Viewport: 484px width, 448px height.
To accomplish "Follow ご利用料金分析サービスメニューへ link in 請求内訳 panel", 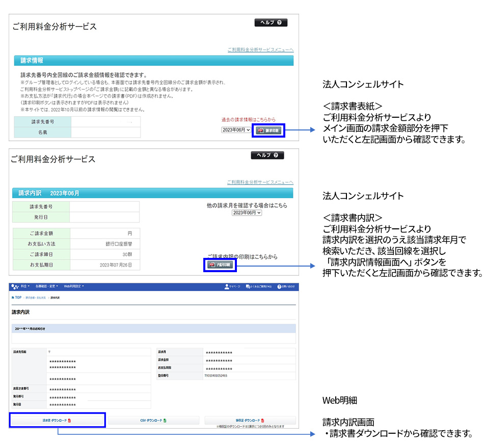I will [x=260, y=182].
